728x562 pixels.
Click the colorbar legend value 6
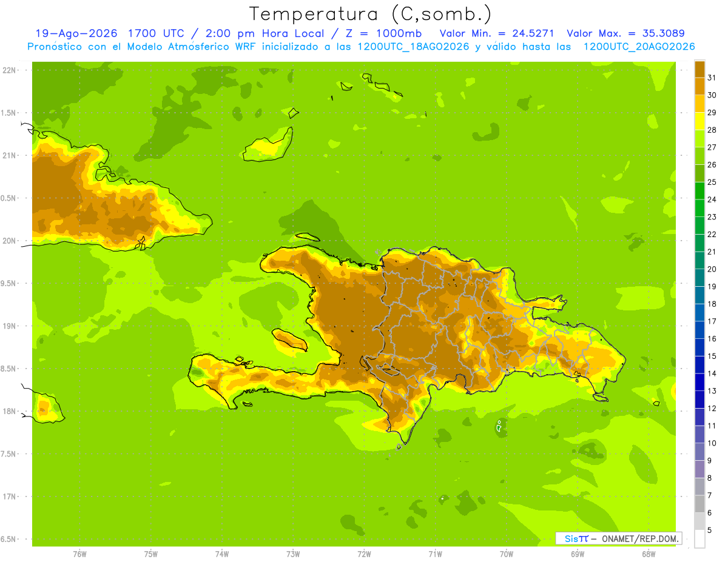[710, 513]
